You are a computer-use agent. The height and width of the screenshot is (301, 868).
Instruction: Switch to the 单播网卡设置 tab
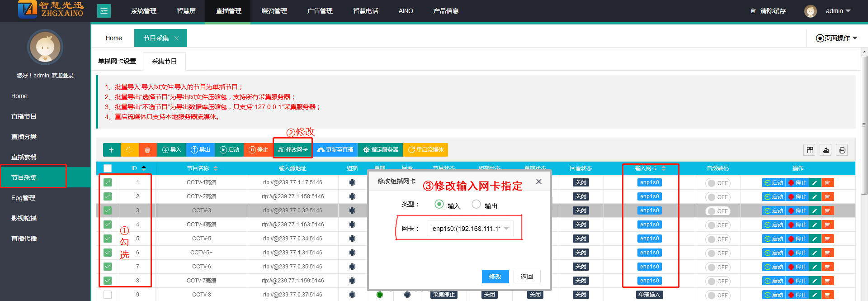tap(117, 61)
